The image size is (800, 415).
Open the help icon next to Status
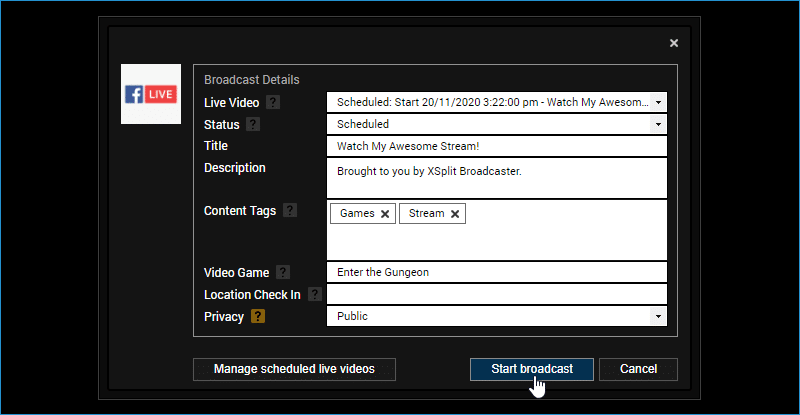click(x=253, y=124)
